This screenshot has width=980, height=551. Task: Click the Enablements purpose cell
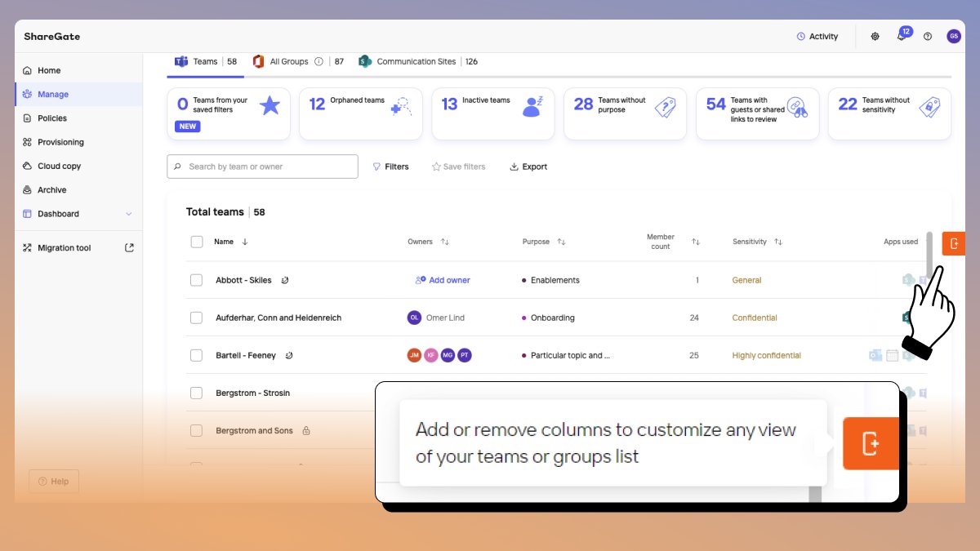551,280
